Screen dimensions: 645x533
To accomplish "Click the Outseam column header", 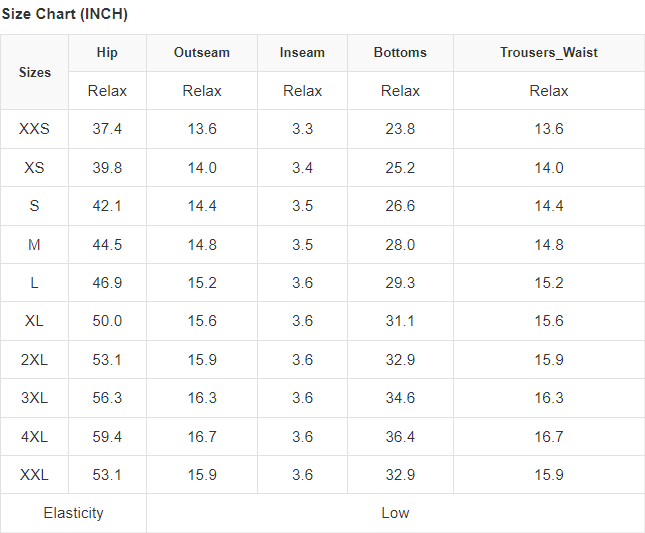I will 201,52.
